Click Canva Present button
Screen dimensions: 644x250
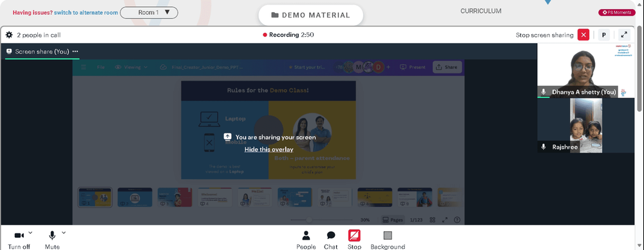coord(413,67)
